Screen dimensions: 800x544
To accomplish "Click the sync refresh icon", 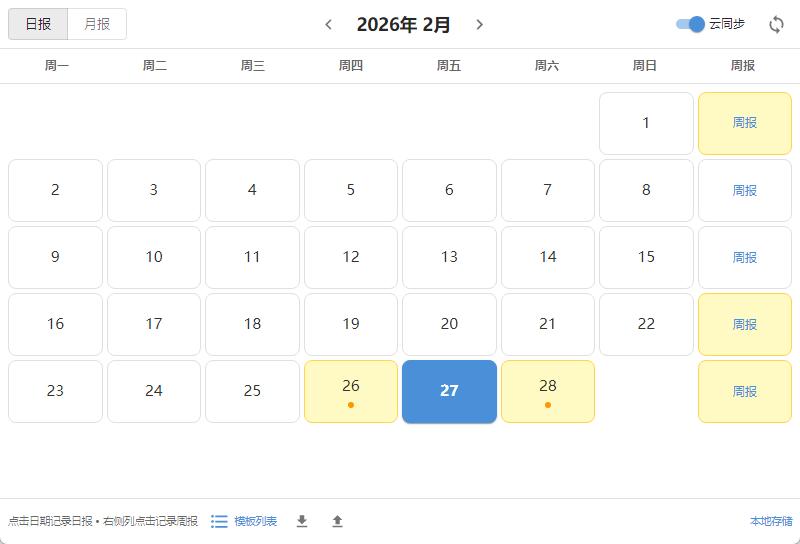I will click(x=777, y=25).
